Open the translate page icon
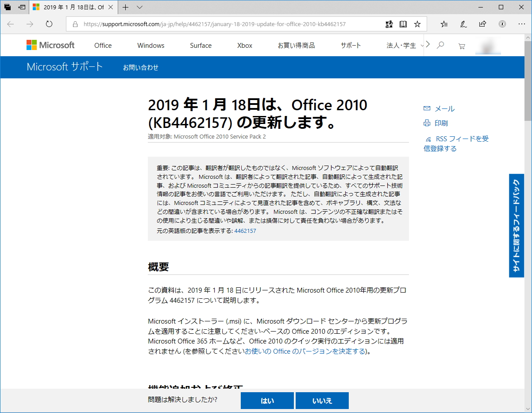This screenshot has width=532, height=413. pos(389,24)
